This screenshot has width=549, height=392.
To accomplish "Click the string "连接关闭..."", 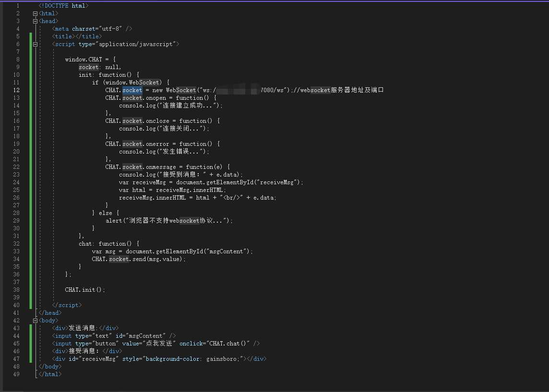I will tap(182, 129).
